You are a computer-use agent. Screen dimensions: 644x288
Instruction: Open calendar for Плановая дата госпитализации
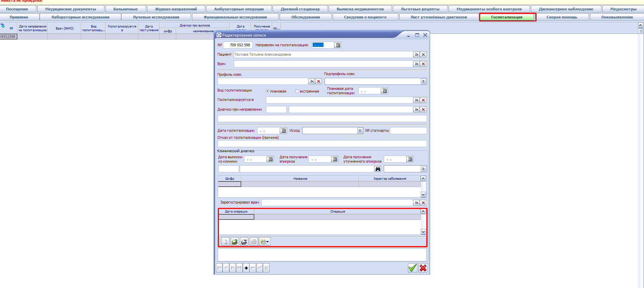click(x=384, y=91)
